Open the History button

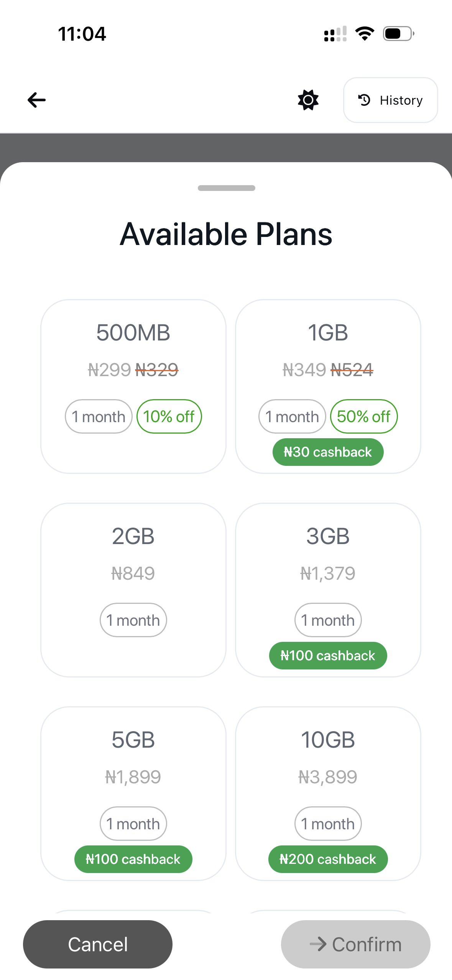coord(390,100)
